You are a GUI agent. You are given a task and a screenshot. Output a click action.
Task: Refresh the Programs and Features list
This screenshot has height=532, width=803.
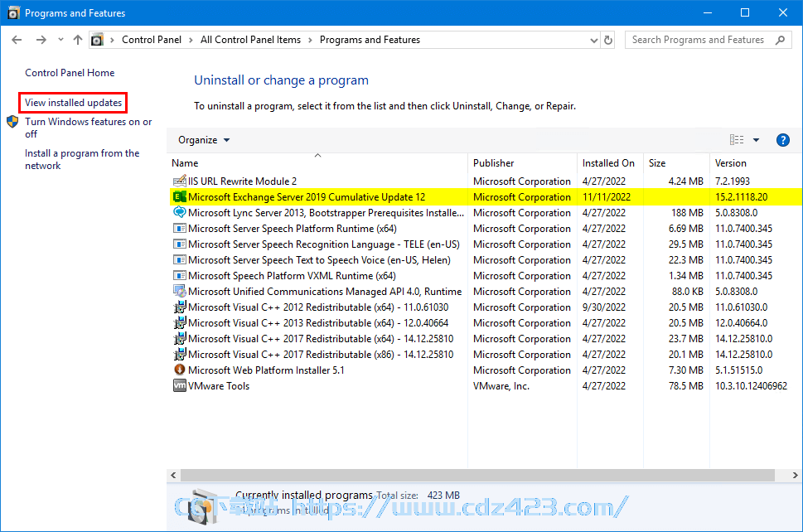608,40
